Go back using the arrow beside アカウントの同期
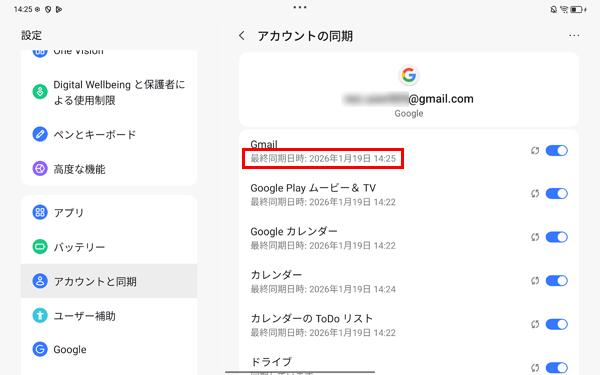The image size is (600, 375). pyautogui.click(x=241, y=36)
